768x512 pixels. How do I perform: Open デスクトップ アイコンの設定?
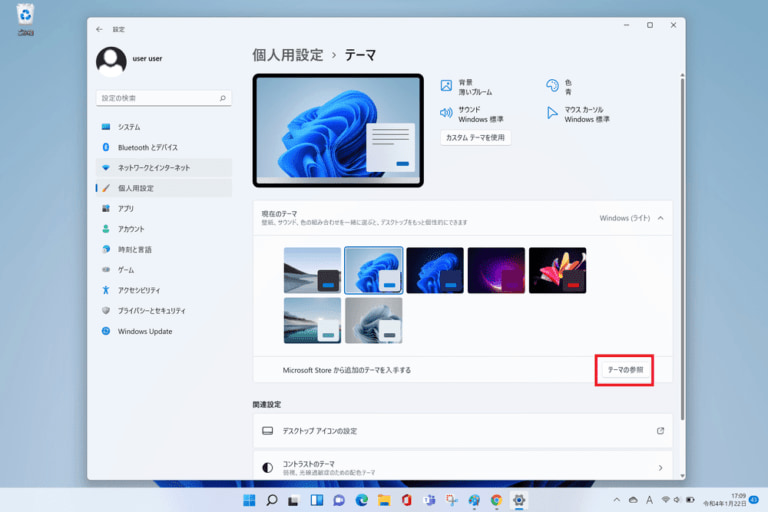click(462, 431)
